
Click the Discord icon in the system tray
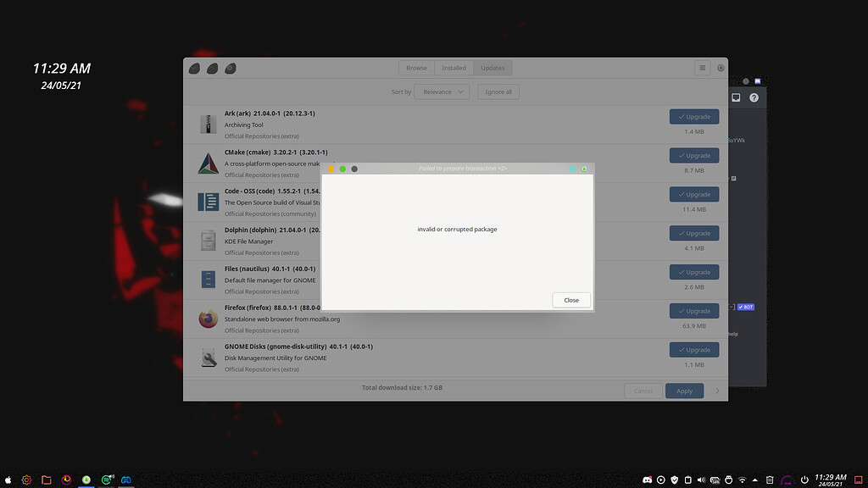pyautogui.click(x=647, y=479)
